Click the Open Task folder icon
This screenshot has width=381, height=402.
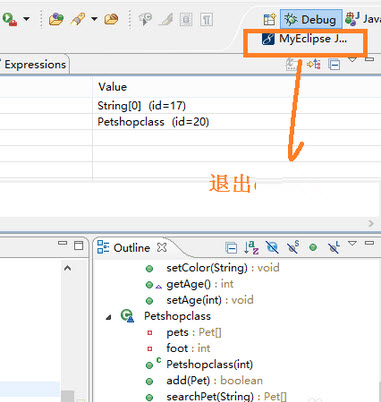click(111, 19)
